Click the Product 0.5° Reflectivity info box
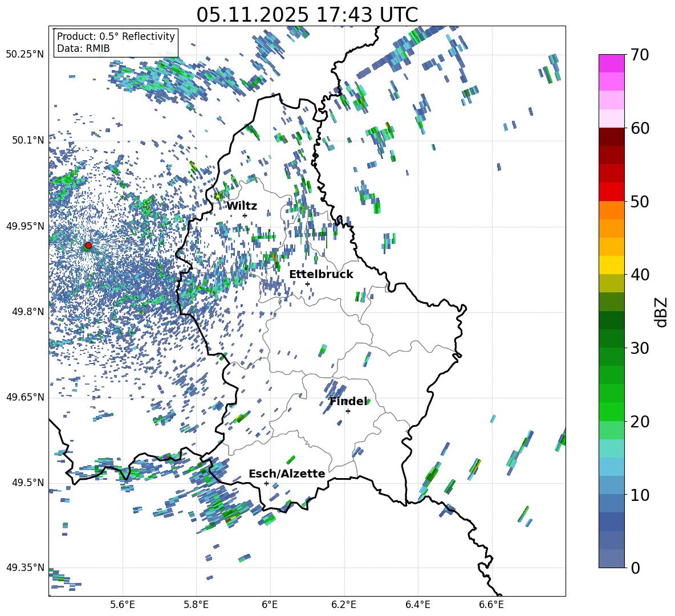This screenshot has width=675, height=616. [x=116, y=43]
